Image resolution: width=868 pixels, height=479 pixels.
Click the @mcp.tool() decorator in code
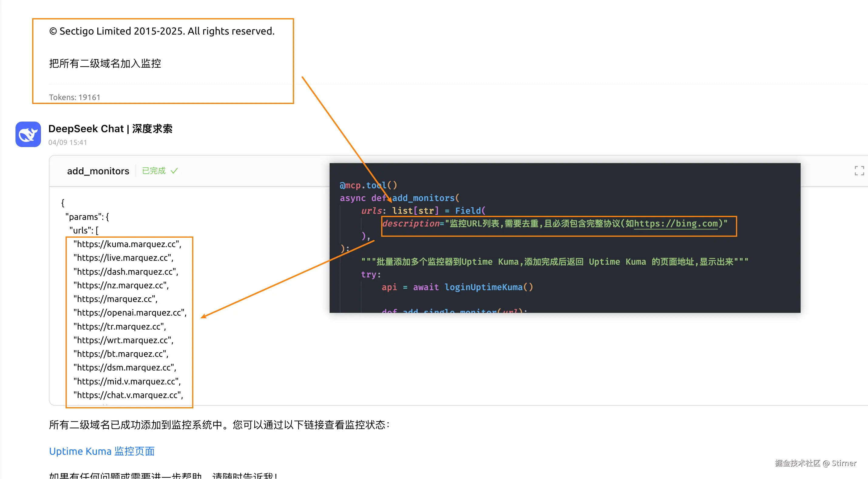click(368, 185)
